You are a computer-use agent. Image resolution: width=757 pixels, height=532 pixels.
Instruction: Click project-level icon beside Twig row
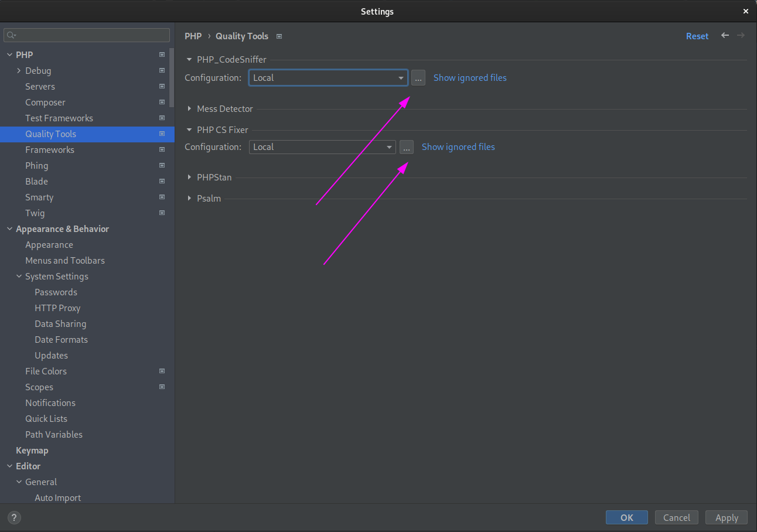click(x=162, y=213)
